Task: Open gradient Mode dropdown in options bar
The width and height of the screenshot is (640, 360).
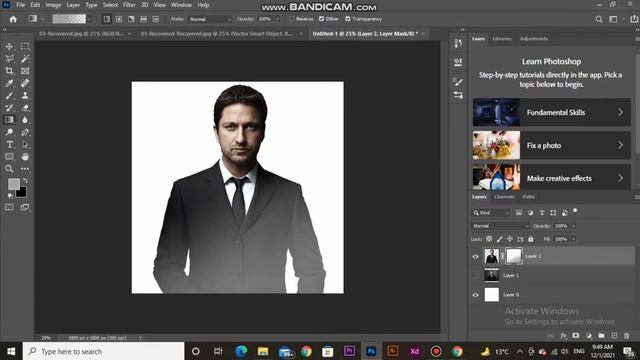Action: click(x=210, y=19)
